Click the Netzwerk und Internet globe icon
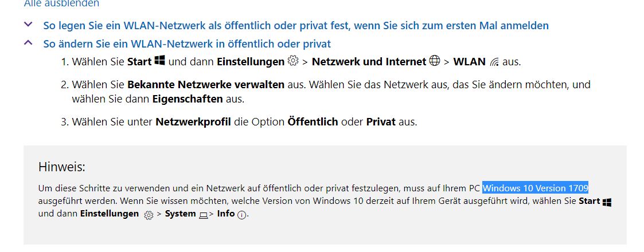Viewport: 644px width, 252px height. pyautogui.click(x=434, y=61)
